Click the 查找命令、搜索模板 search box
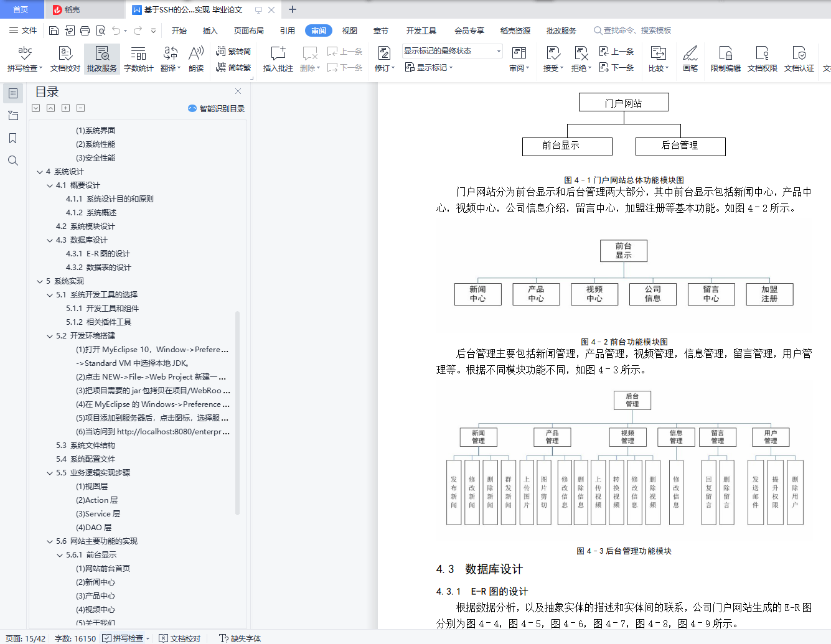Image resolution: width=831 pixels, height=644 pixels. pos(632,30)
